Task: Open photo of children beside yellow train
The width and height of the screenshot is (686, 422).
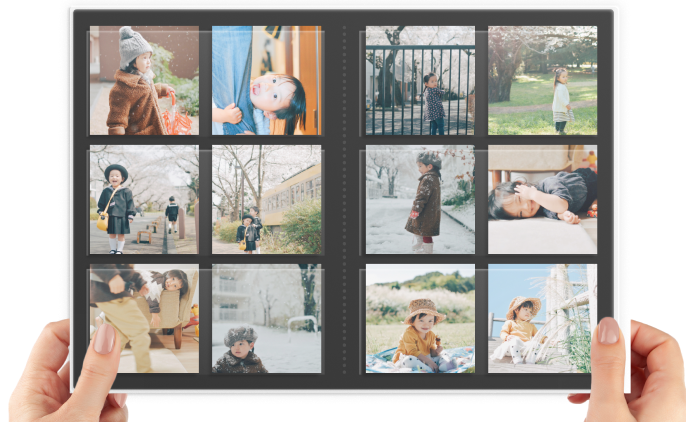Action: pos(266,199)
